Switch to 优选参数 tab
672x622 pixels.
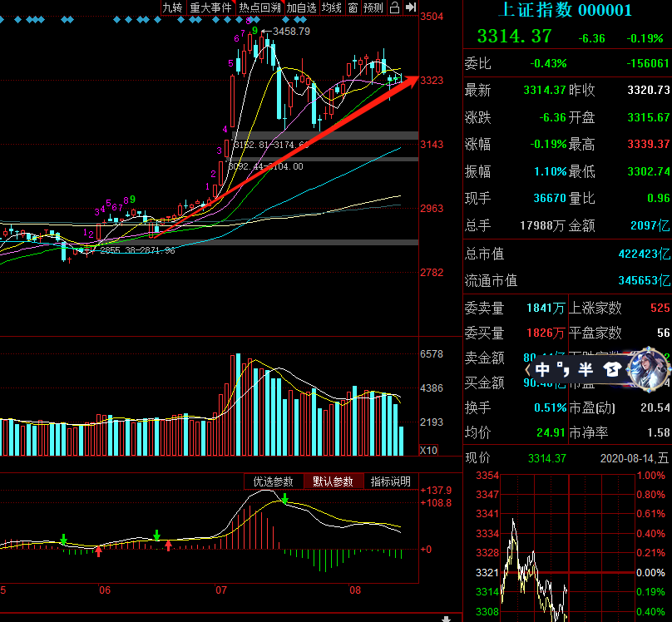(273, 481)
